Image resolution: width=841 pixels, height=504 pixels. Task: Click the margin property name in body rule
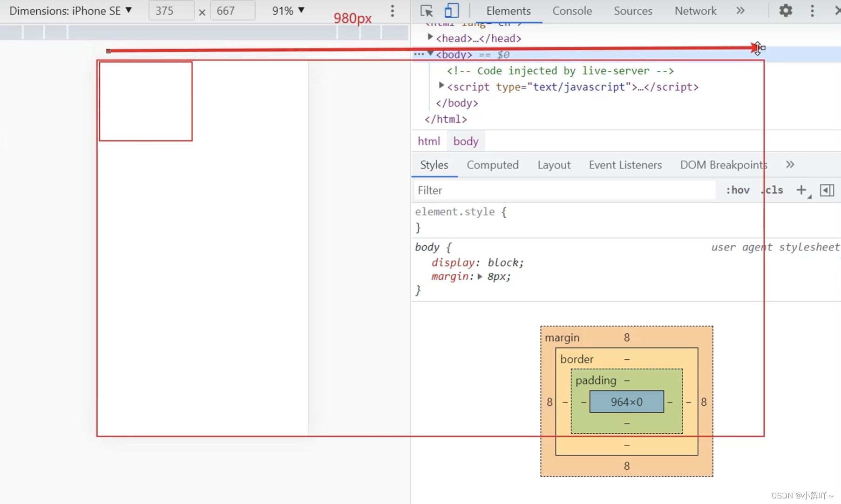(449, 276)
